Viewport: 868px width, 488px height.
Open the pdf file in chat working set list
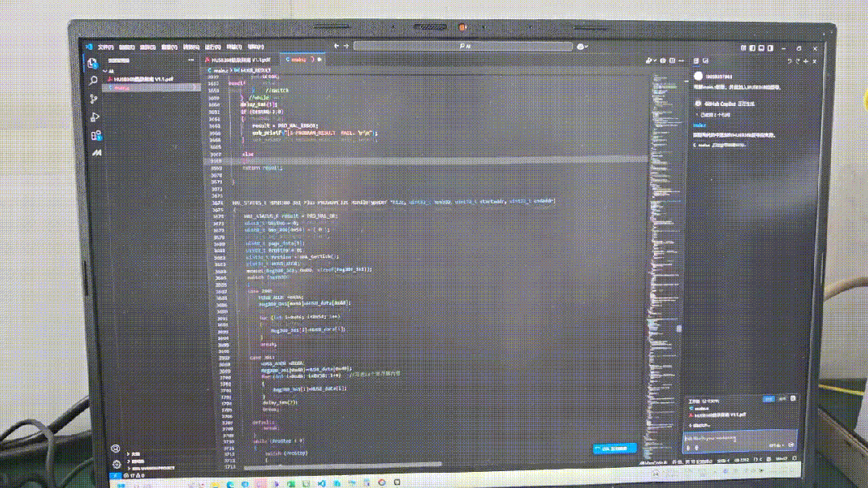point(718,415)
